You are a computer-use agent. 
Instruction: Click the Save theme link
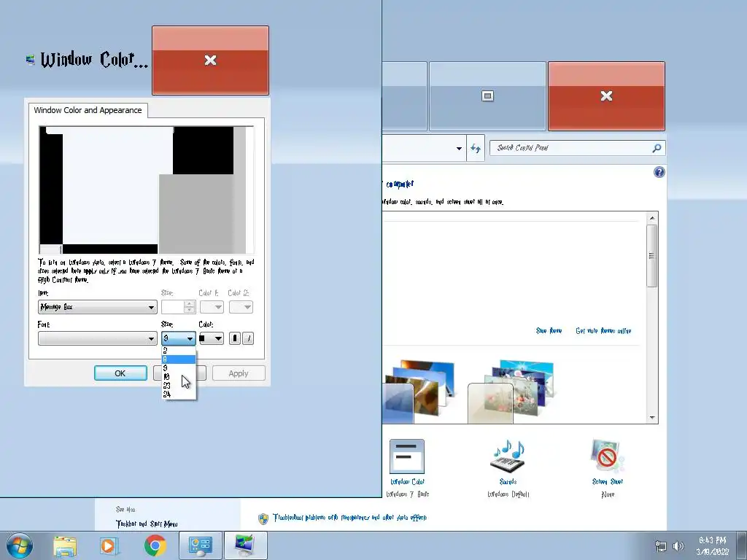[549, 330]
